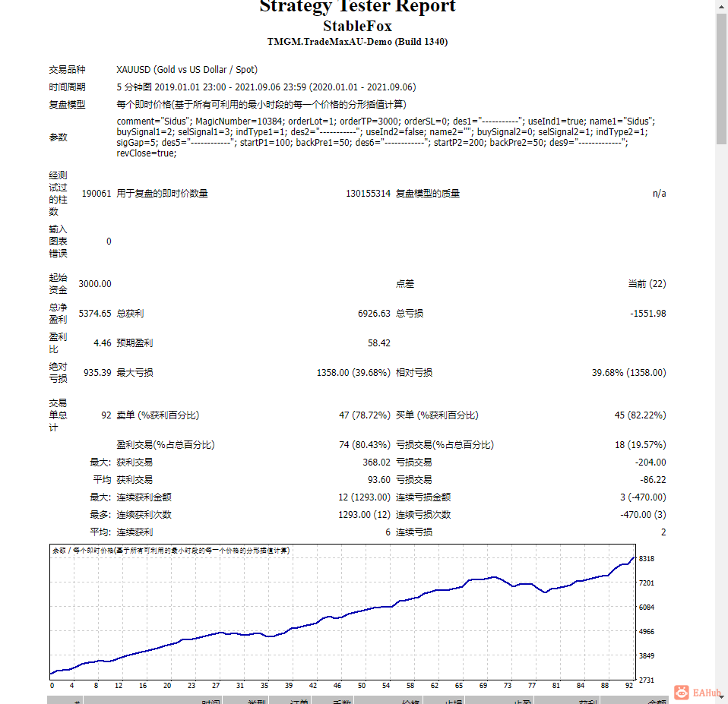Viewport: 728px width, 704px height.
Task: Click the largest loss trade value -204.00
Action: tap(650, 462)
